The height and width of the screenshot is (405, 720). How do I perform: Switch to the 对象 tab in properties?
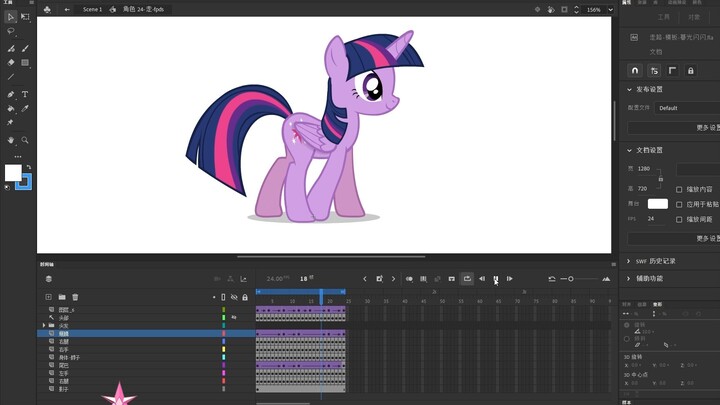coord(694,17)
